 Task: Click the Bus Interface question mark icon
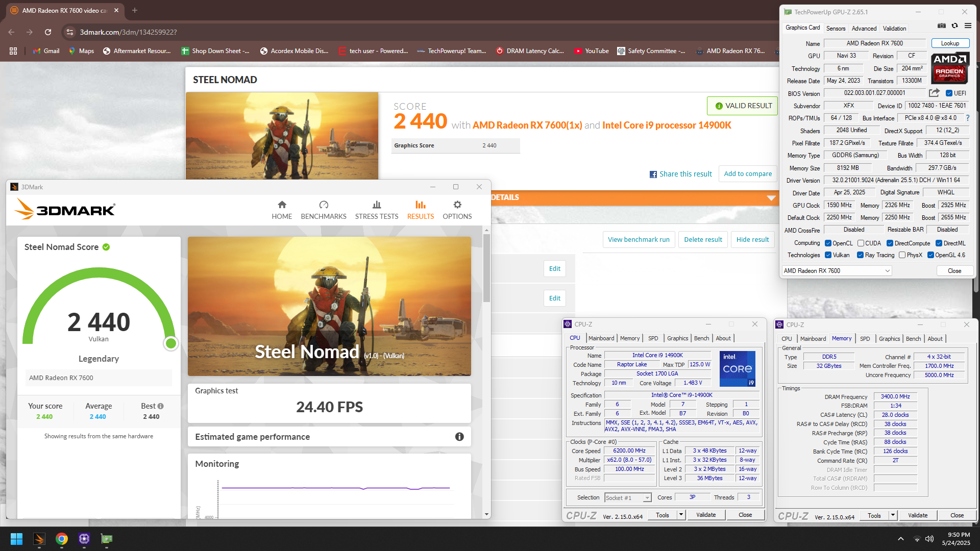pos(967,118)
